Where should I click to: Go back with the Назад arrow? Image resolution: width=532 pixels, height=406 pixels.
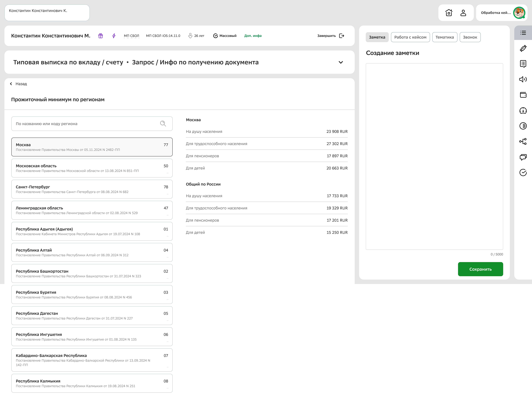[x=11, y=84]
